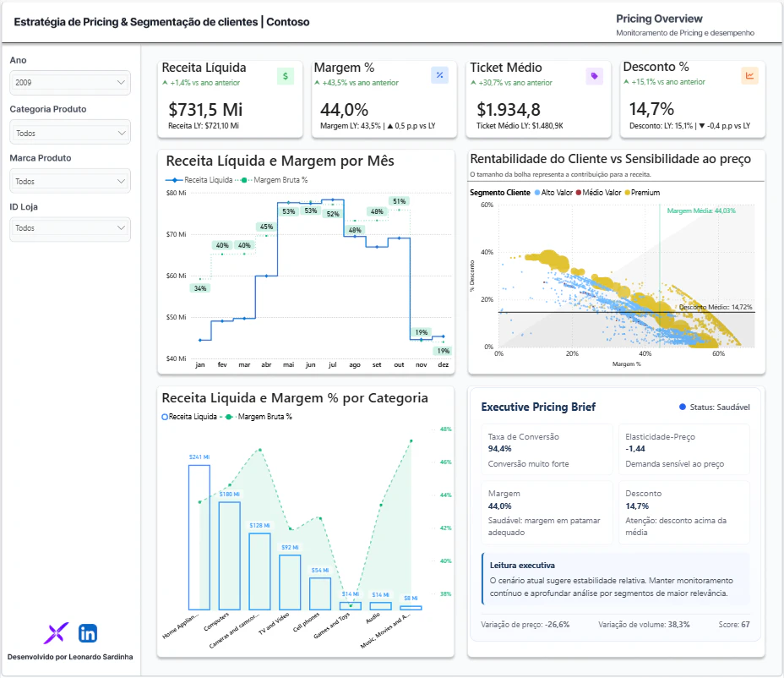Click Taxa de Conversão 94,4% tile
Image resolution: width=784 pixels, height=678 pixels.
click(547, 450)
